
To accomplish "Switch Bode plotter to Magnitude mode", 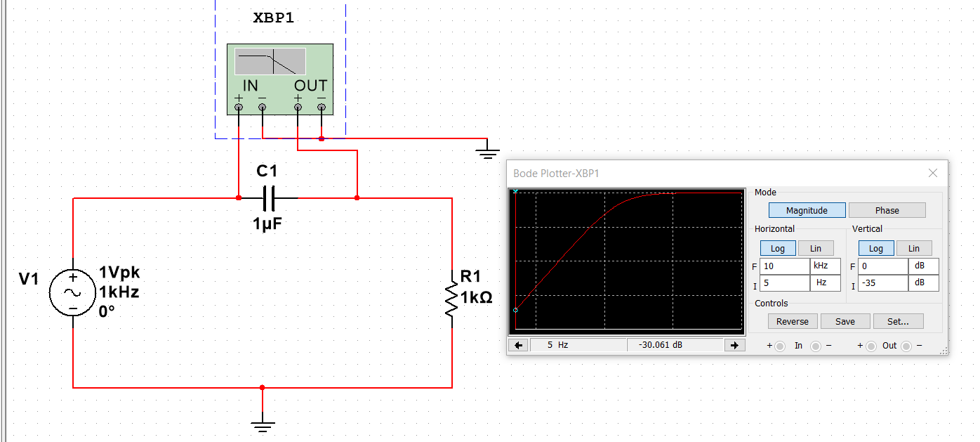I will tap(807, 210).
